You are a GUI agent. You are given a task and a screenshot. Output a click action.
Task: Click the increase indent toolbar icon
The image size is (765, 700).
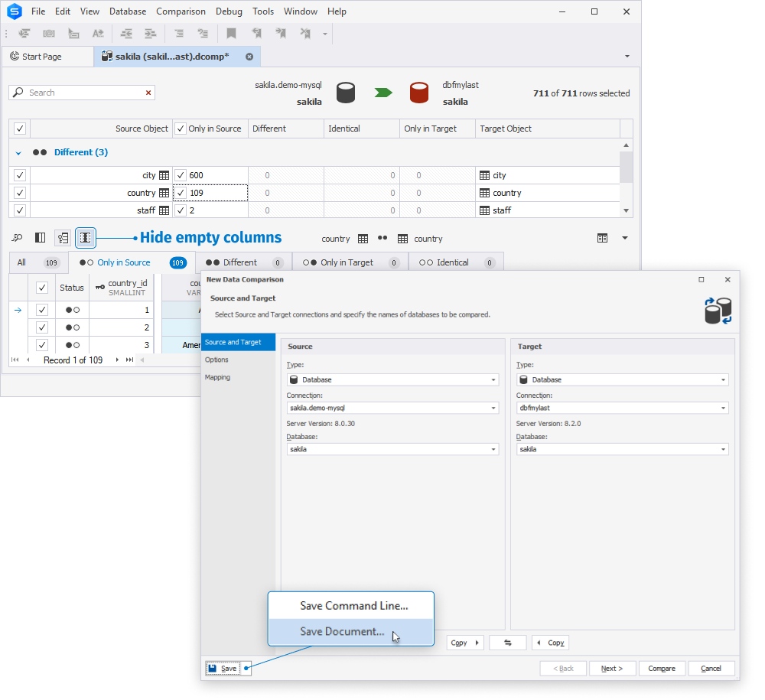150,33
